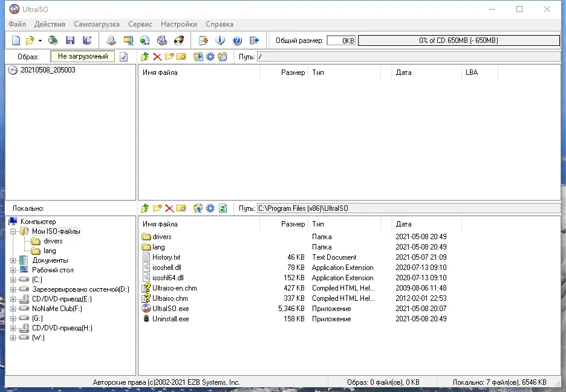Expand the CD/DVD-привод(H:) node
566x392 pixels.
click(x=13, y=328)
